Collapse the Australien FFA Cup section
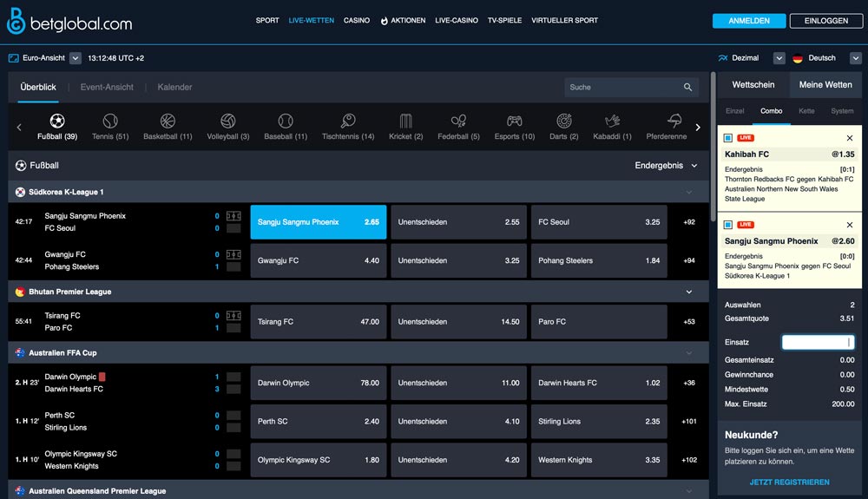 (689, 352)
